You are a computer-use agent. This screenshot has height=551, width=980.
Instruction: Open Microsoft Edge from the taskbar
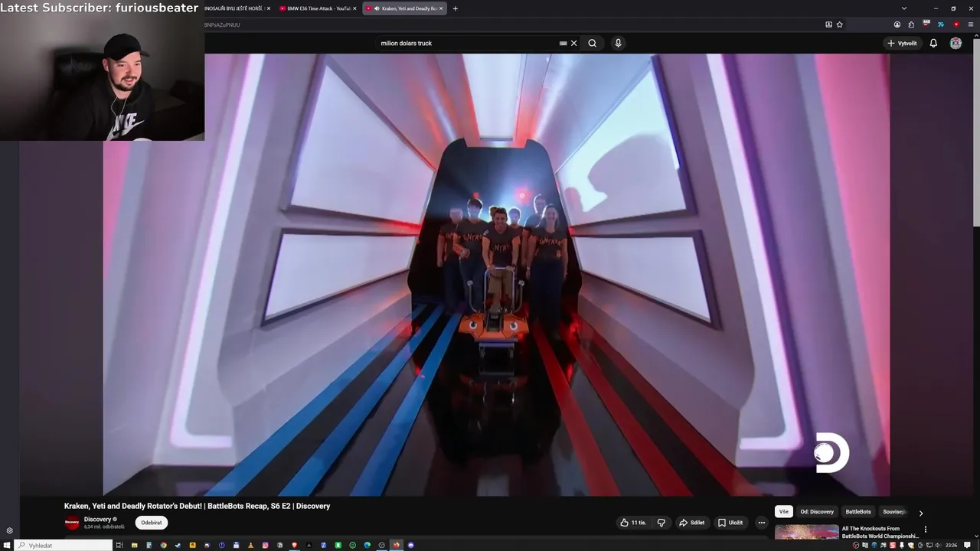tap(367, 545)
